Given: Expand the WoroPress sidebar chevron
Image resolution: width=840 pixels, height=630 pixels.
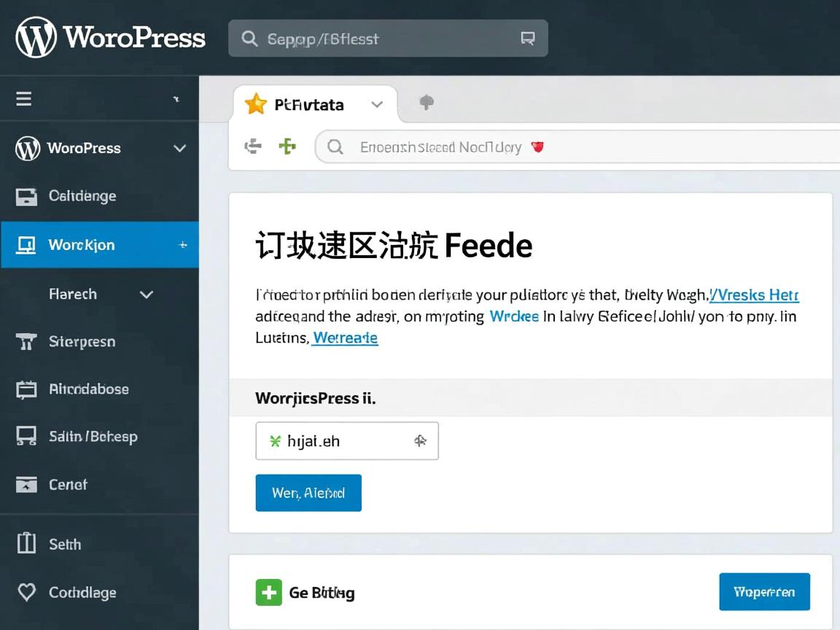Looking at the screenshot, I should click(179, 148).
